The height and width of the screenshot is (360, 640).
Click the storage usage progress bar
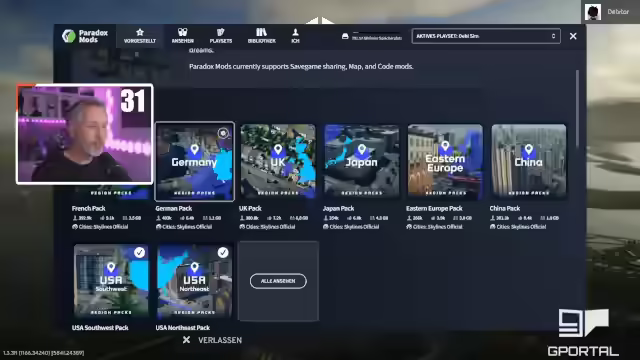tap(376, 32)
